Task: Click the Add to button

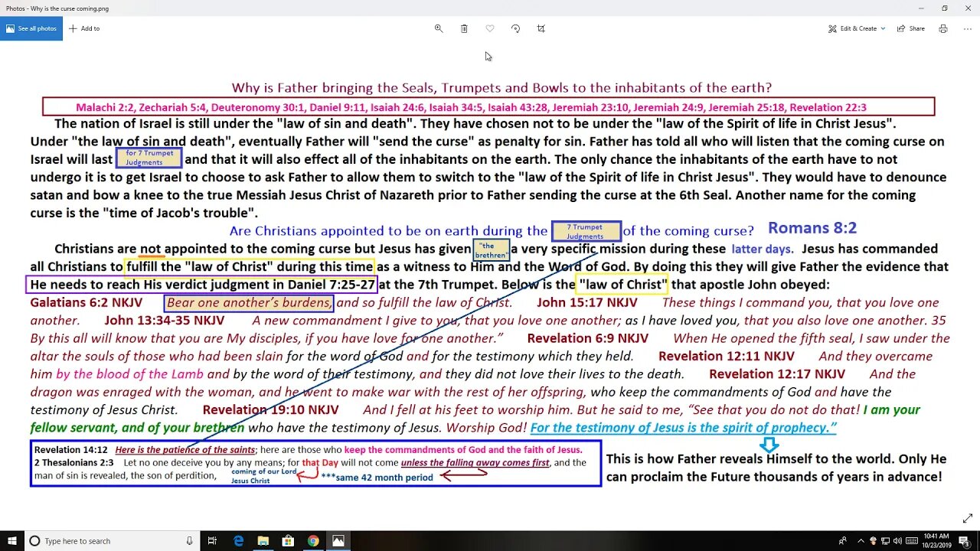Action: [84, 28]
